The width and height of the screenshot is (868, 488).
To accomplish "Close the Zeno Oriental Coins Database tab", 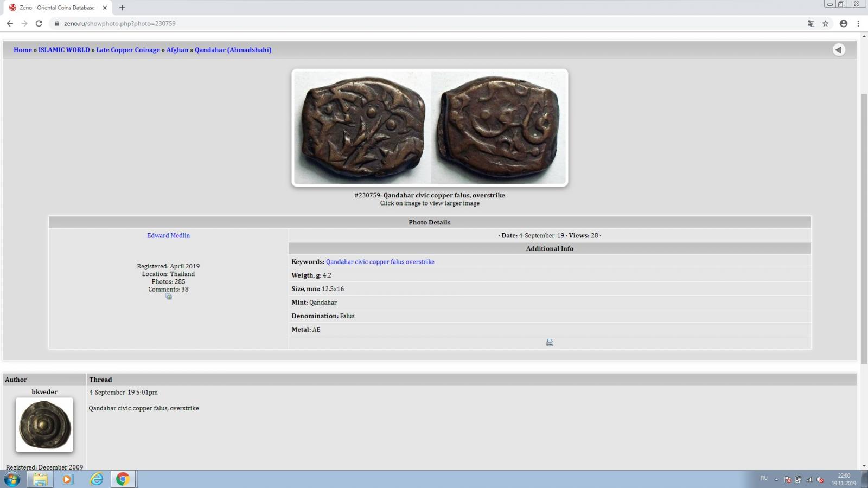I will (105, 8).
